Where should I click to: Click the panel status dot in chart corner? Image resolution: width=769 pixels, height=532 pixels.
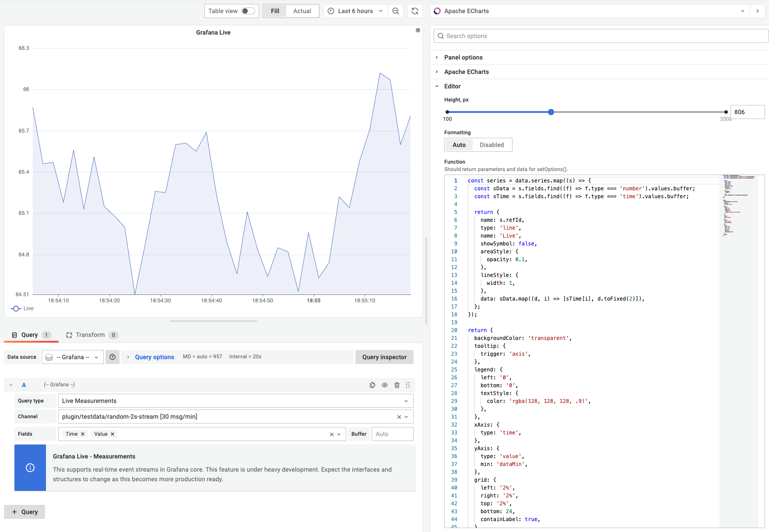(418, 30)
